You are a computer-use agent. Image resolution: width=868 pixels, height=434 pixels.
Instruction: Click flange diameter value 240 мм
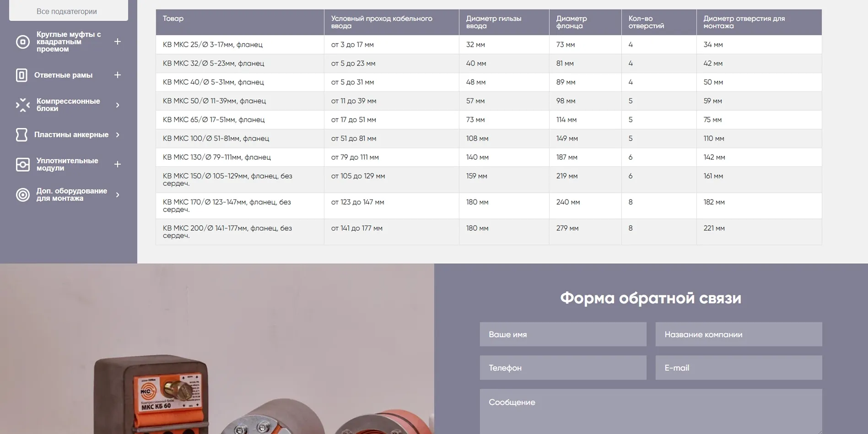pos(568,202)
